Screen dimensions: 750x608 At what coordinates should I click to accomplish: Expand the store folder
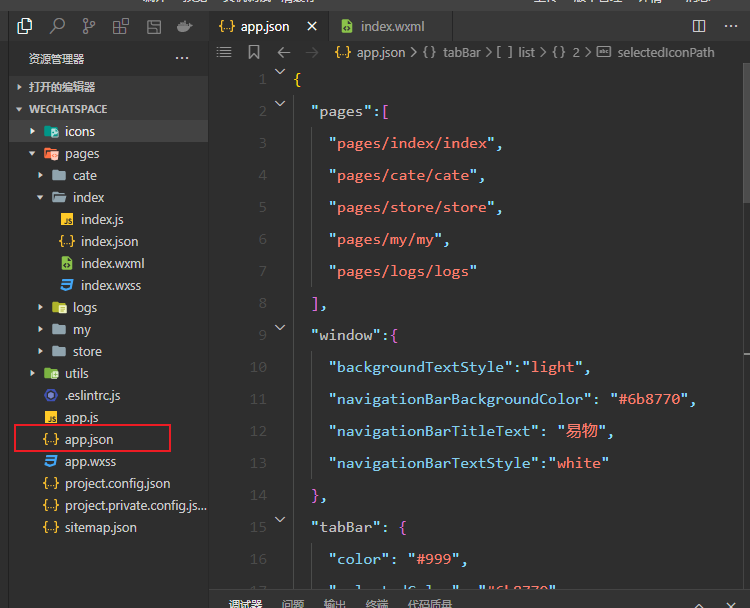click(109, 351)
